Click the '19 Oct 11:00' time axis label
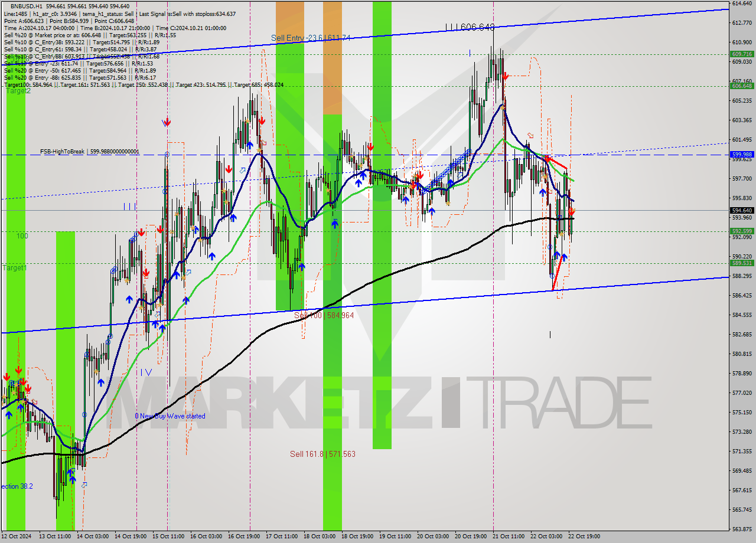 point(395,537)
